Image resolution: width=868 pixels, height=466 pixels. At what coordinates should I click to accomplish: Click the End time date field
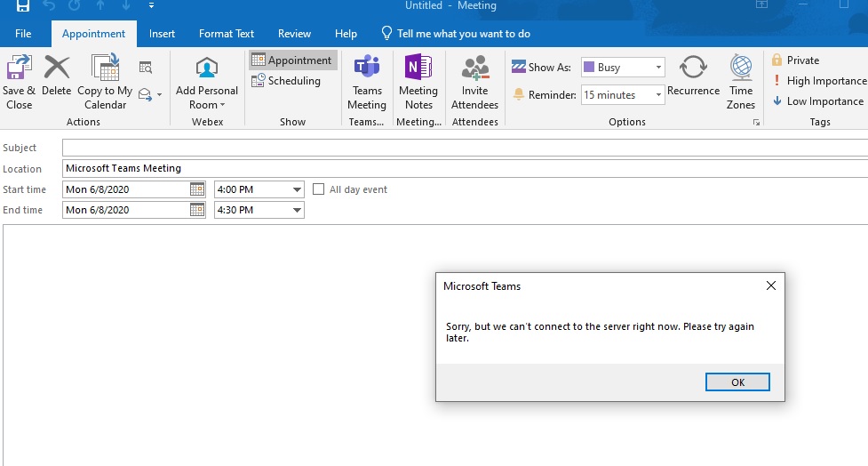click(126, 210)
